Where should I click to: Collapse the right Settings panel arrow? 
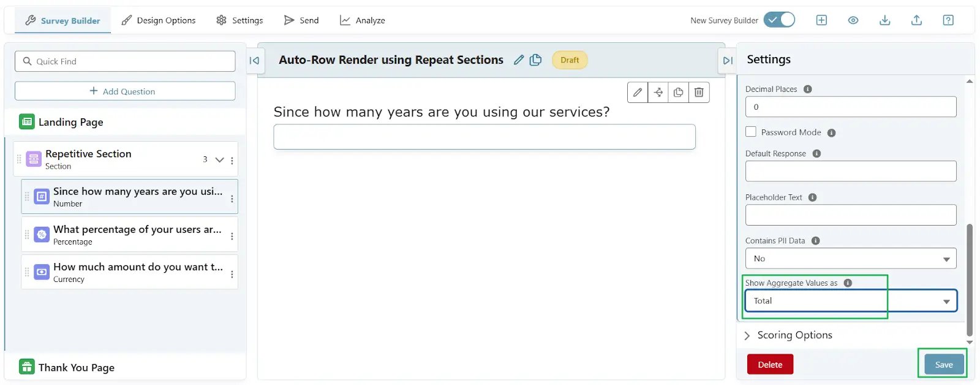tap(728, 61)
